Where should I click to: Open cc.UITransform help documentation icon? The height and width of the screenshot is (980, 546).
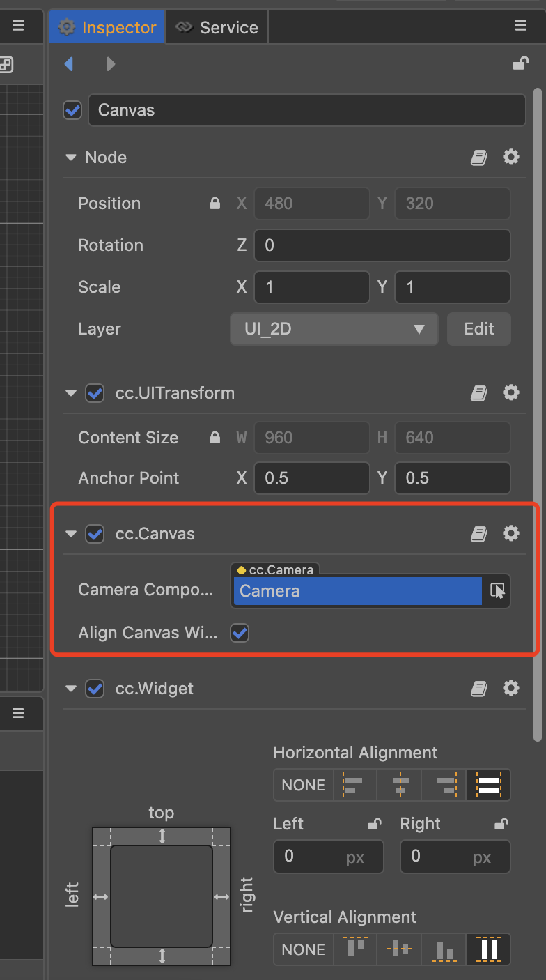[478, 393]
